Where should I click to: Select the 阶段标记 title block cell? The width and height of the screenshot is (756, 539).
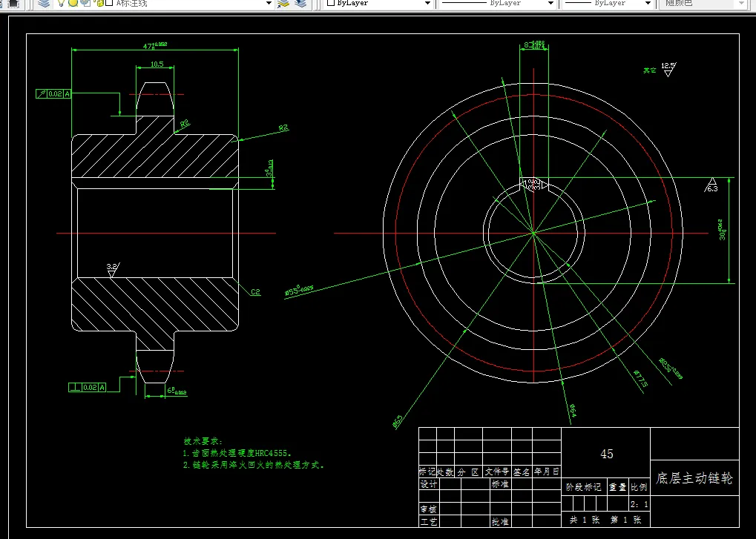[583, 487]
